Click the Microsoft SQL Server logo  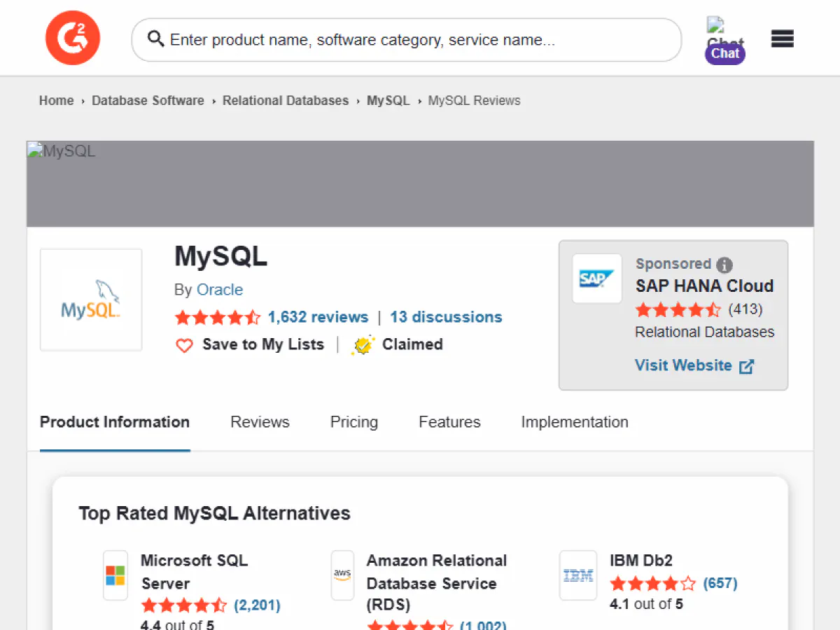pyautogui.click(x=115, y=575)
